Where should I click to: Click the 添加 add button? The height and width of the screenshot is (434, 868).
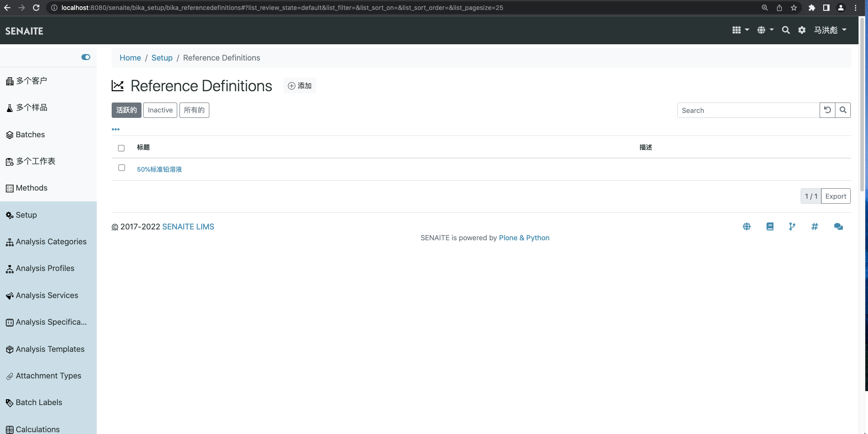[x=300, y=85]
